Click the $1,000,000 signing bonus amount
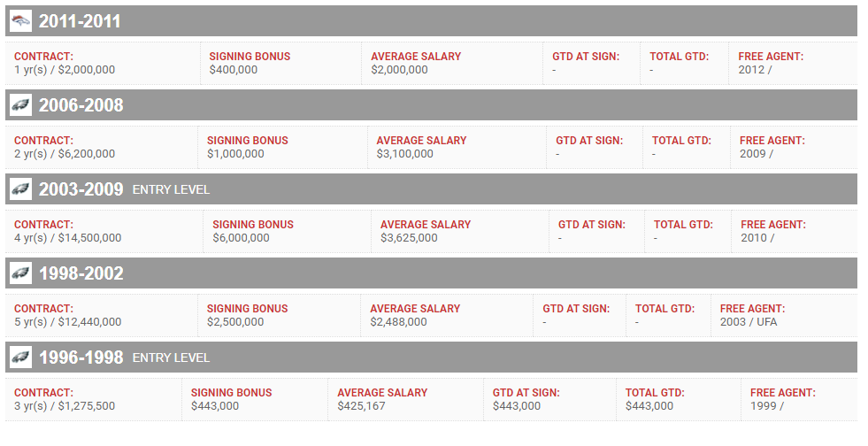The width and height of the screenshot is (868, 446). tap(235, 154)
